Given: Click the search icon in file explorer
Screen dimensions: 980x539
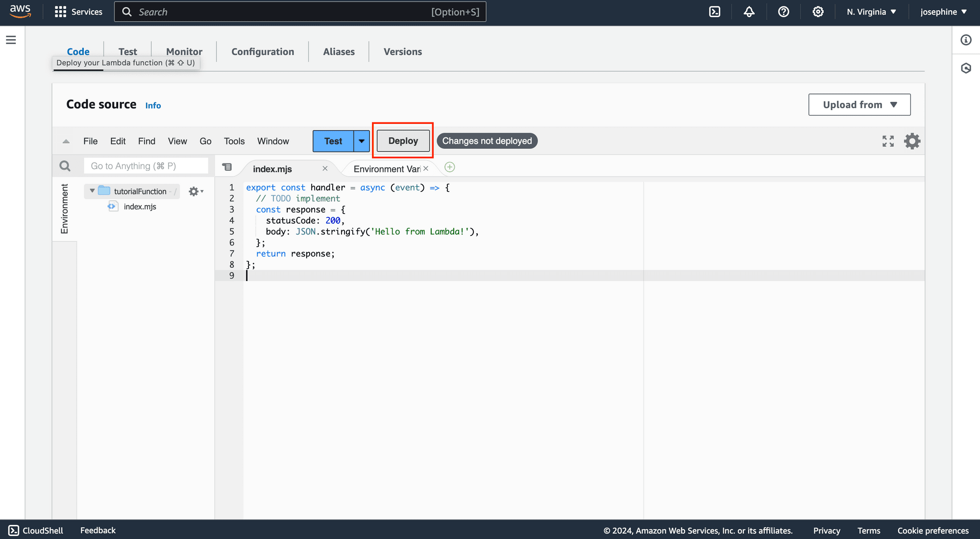Looking at the screenshot, I should click(65, 166).
